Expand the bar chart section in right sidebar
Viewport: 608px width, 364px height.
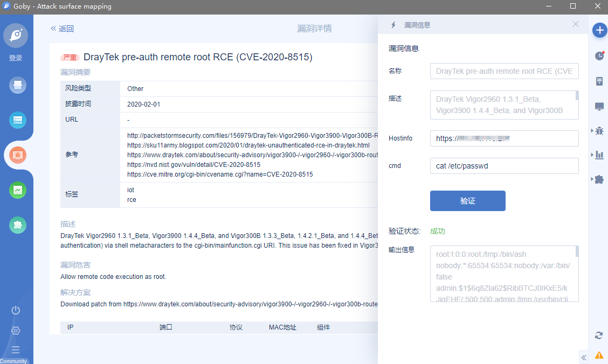(598, 155)
